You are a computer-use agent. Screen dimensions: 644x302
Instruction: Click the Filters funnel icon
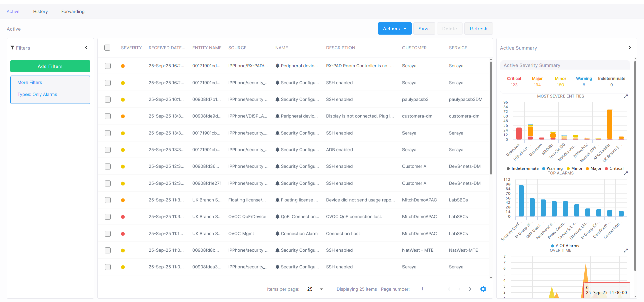[x=12, y=48]
